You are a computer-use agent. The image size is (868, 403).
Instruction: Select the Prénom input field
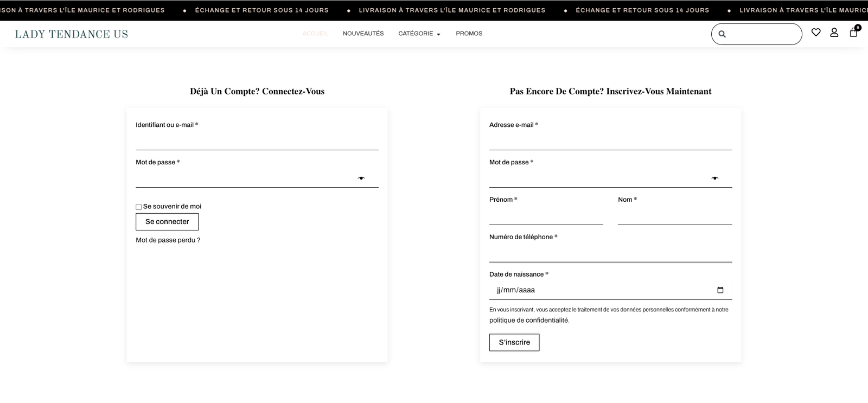click(x=546, y=216)
